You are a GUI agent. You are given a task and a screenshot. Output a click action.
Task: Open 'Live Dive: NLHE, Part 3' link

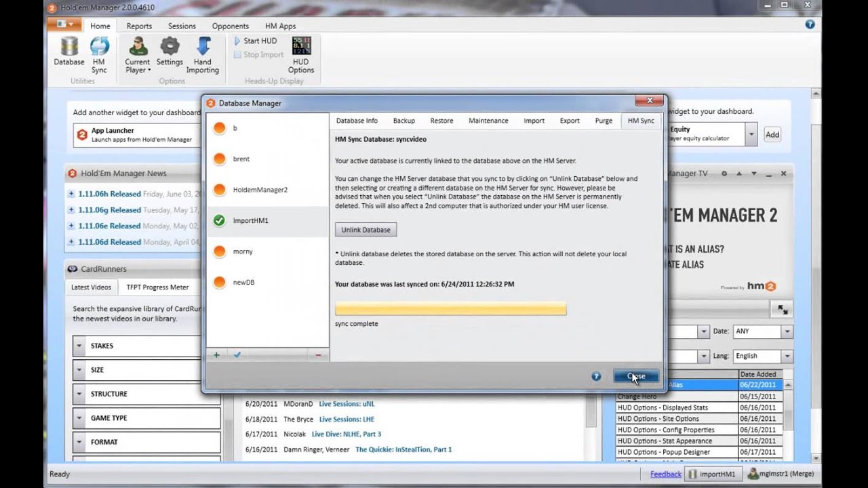(x=347, y=434)
